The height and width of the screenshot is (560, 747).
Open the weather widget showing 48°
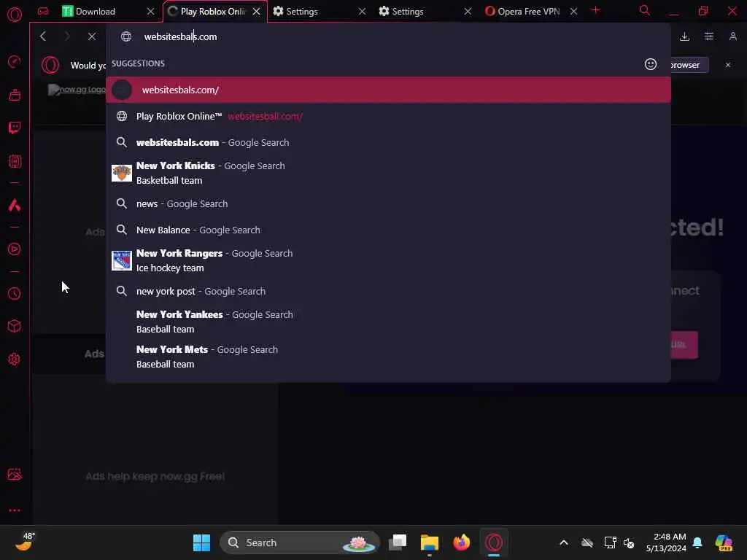point(25,542)
